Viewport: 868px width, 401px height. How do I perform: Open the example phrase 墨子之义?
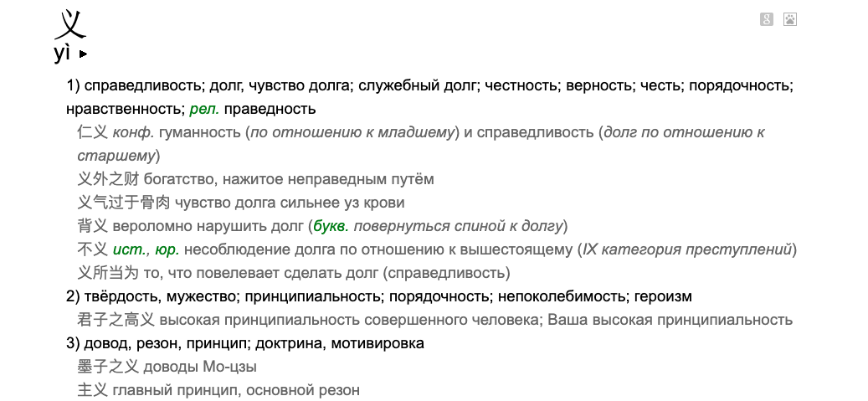pyautogui.click(x=108, y=367)
